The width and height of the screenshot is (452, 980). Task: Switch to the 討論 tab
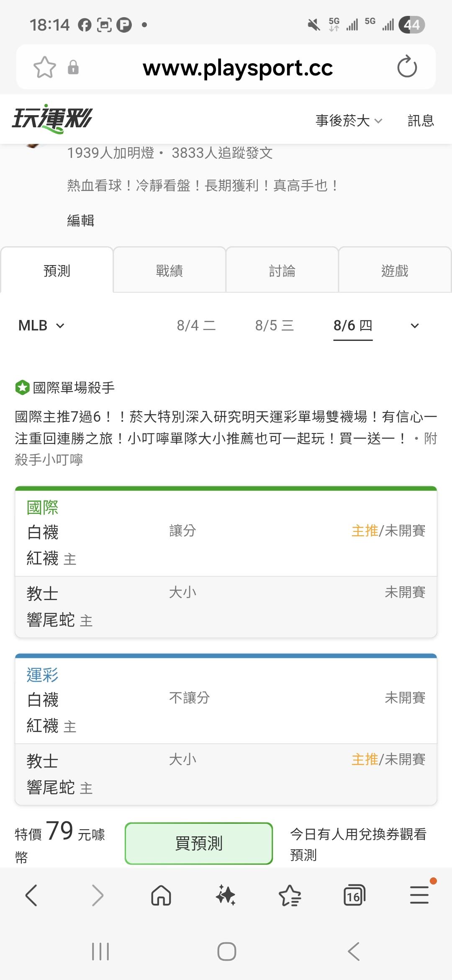pyautogui.click(x=282, y=270)
